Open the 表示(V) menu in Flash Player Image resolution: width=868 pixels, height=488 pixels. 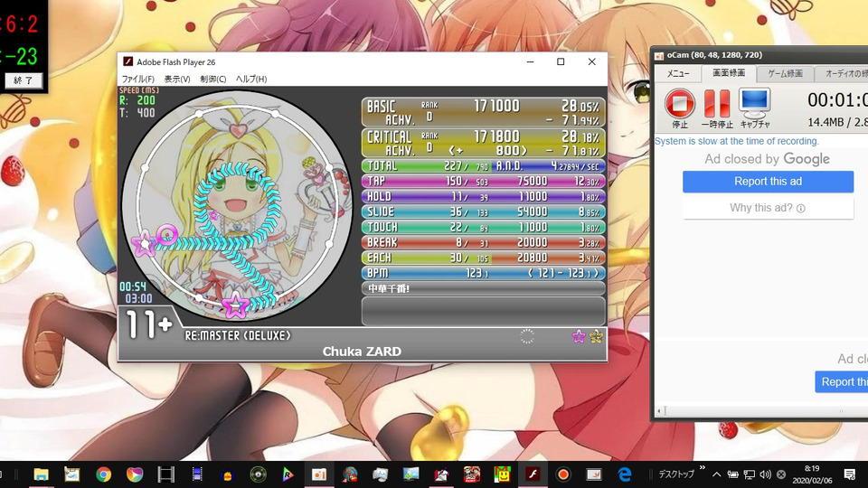tap(177, 79)
